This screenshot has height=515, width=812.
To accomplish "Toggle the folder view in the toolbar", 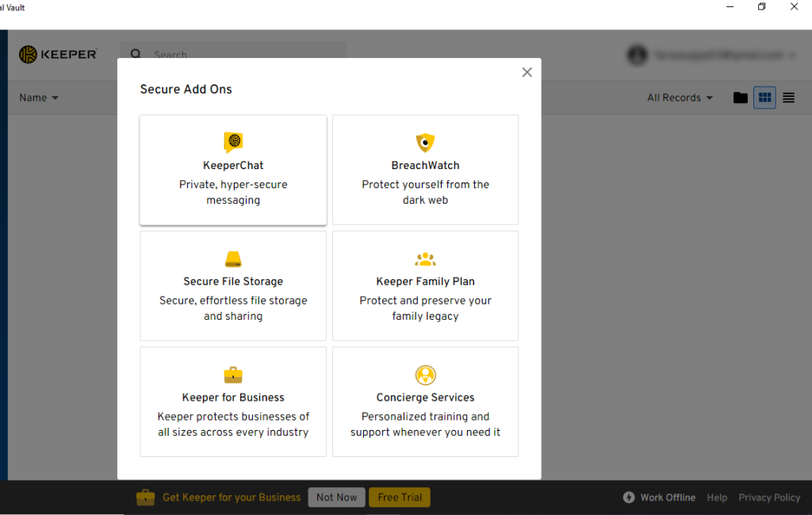I will (x=740, y=97).
